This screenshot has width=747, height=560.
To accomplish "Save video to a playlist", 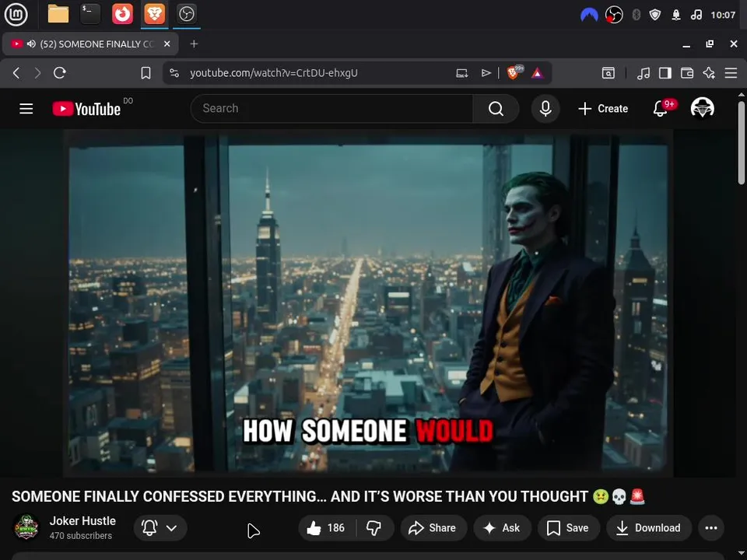I will (568, 527).
